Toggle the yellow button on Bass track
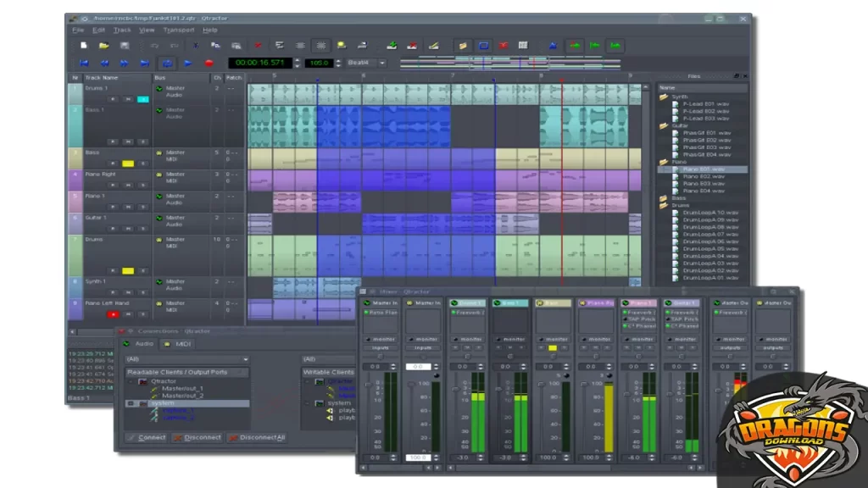Viewport: 868px width, 488px height. tap(128, 164)
